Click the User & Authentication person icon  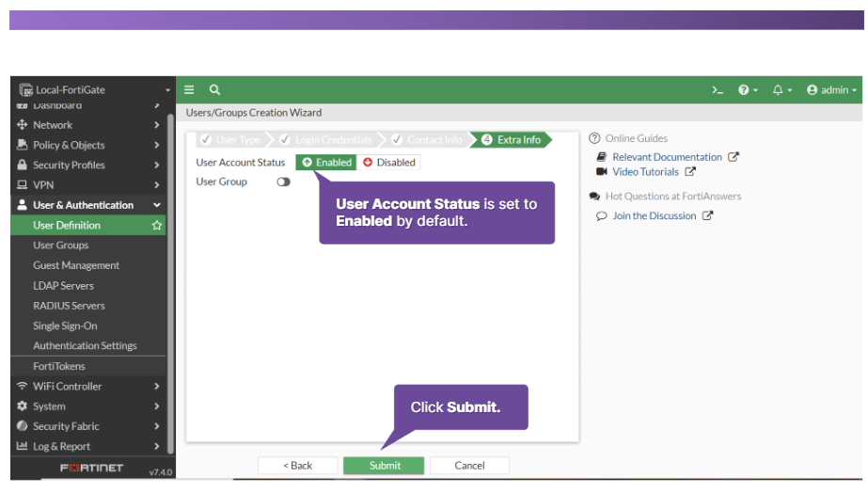tap(23, 205)
